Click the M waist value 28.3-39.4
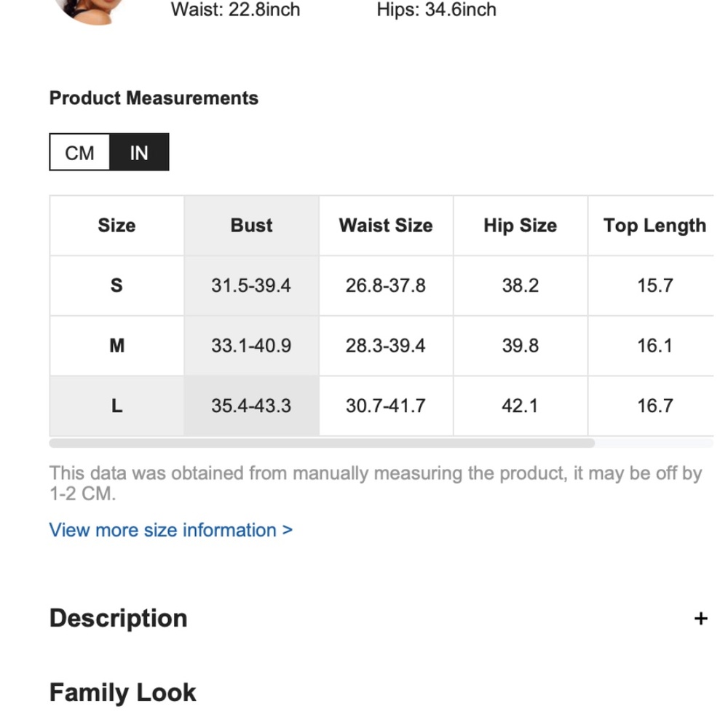 [x=386, y=345]
